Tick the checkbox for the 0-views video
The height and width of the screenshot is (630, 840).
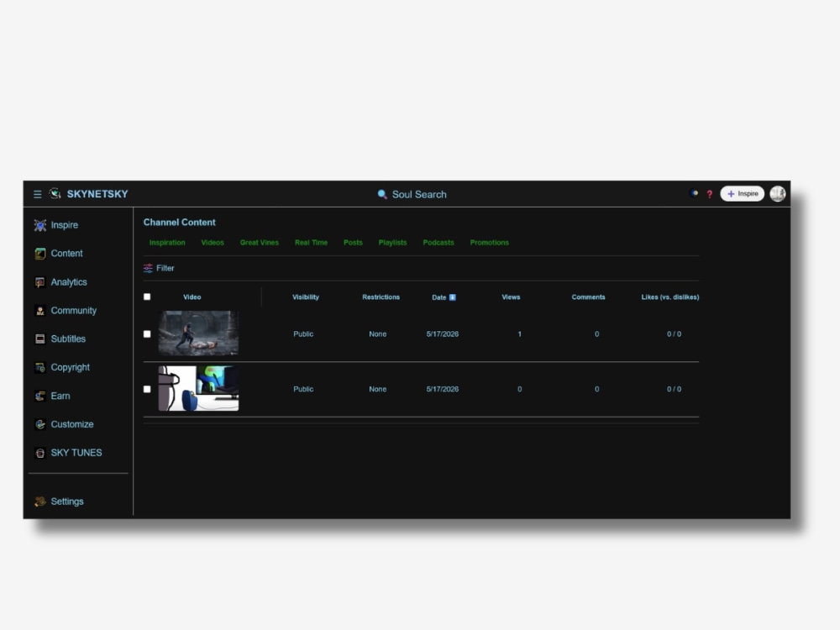tap(147, 390)
